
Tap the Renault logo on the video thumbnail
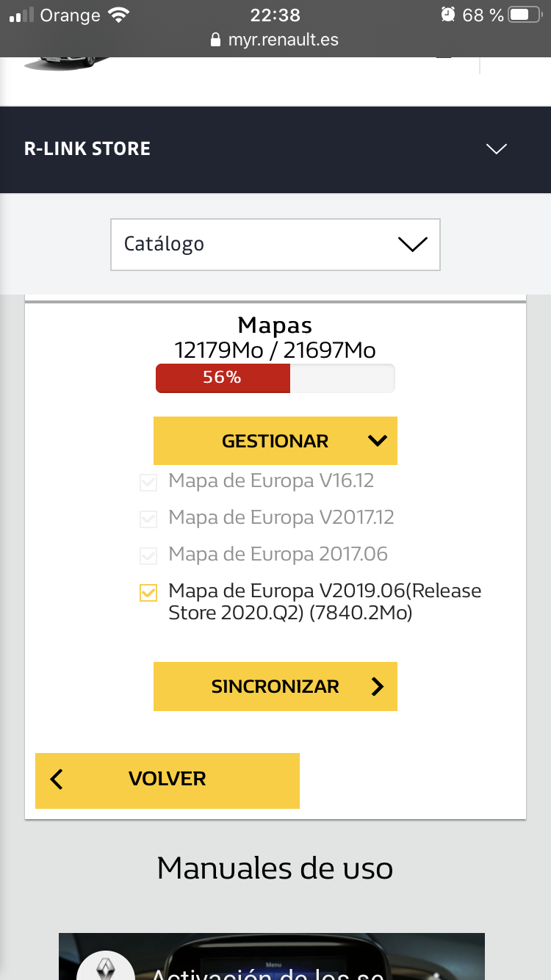pyautogui.click(x=105, y=964)
